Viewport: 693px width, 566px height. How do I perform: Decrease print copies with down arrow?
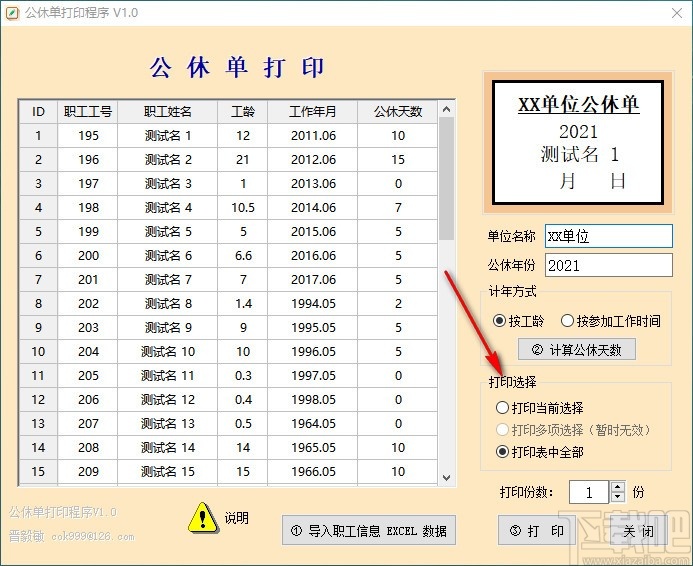pos(617,498)
